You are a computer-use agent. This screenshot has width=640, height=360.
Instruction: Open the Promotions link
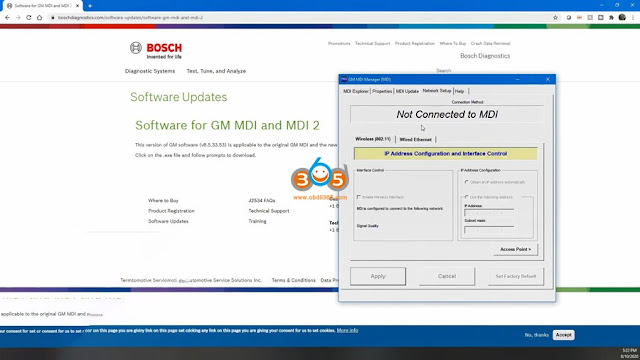[x=339, y=43]
